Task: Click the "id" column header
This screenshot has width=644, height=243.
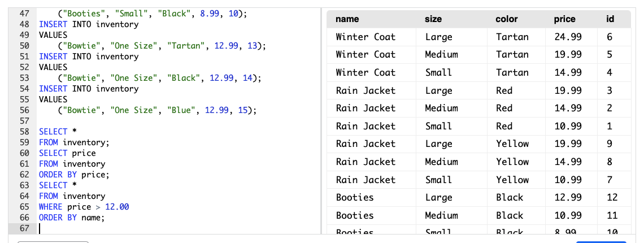Action: (610, 19)
